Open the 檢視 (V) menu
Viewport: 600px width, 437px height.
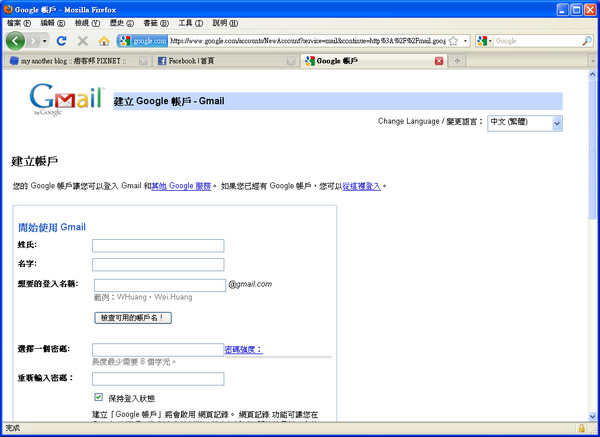[x=87, y=23]
